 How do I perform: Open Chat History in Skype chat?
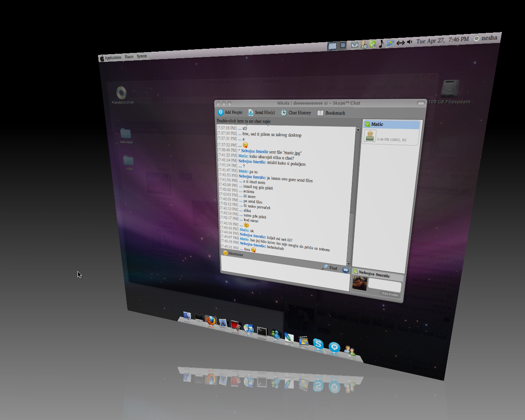tap(296, 113)
